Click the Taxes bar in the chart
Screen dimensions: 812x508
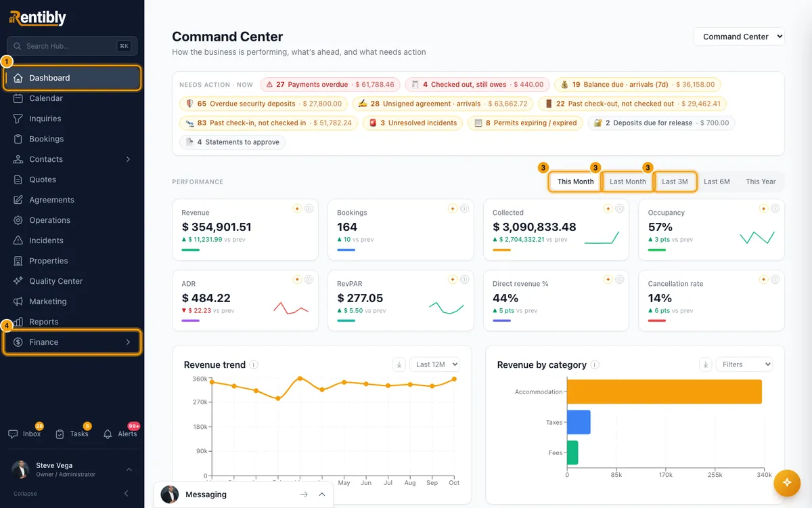(x=579, y=422)
